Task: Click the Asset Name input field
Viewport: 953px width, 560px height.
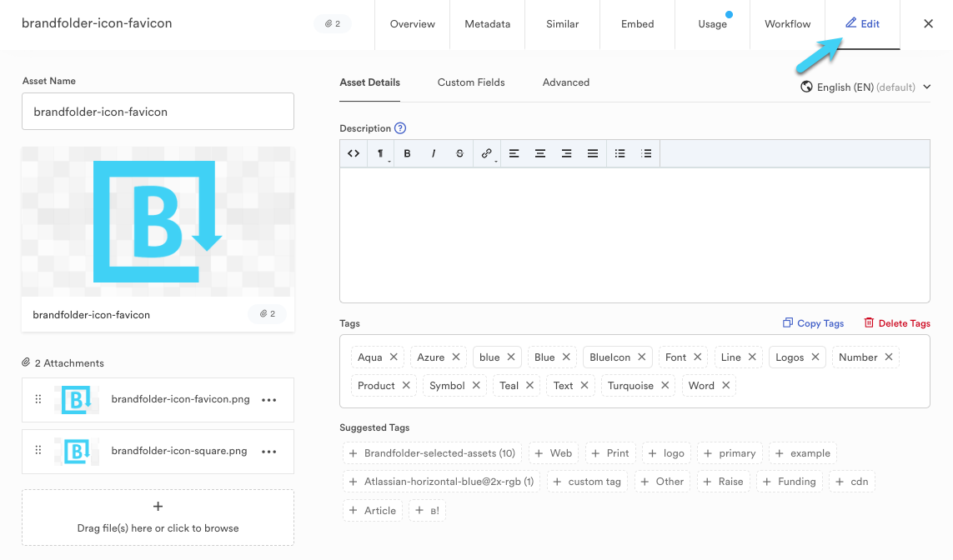Action: point(158,111)
